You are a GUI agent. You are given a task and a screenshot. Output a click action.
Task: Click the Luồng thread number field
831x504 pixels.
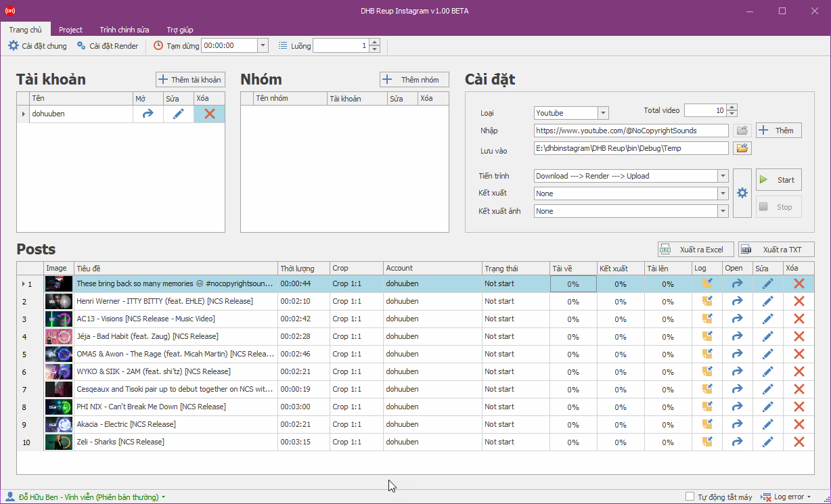341,46
